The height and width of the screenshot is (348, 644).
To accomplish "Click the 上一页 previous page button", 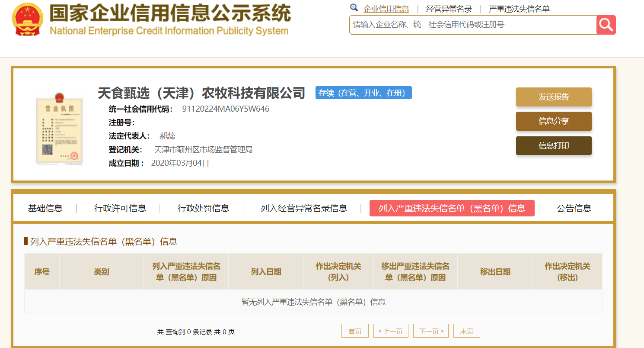I will pos(390,331).
